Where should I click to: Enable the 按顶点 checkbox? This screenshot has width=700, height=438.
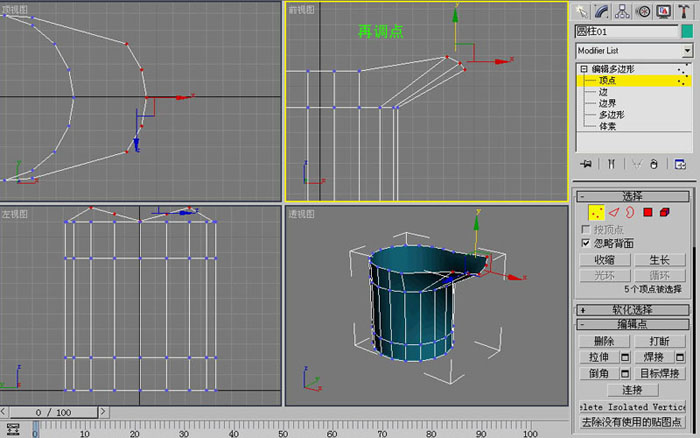(x=586, y=229)
